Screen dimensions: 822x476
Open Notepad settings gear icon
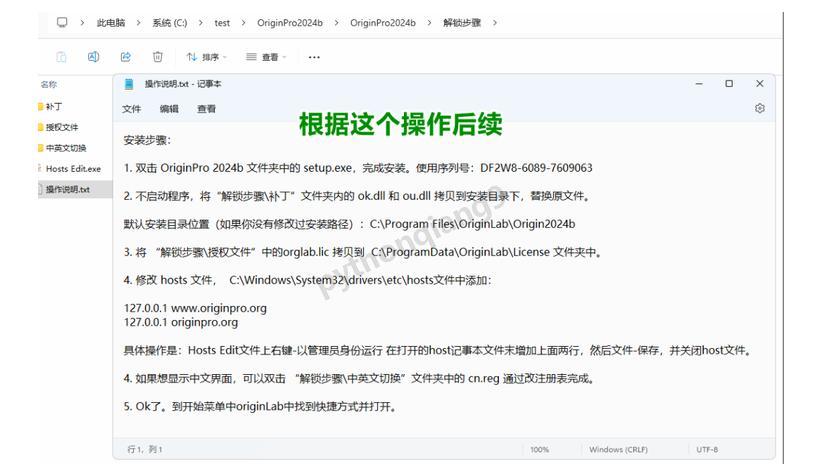tap(760, 108)
